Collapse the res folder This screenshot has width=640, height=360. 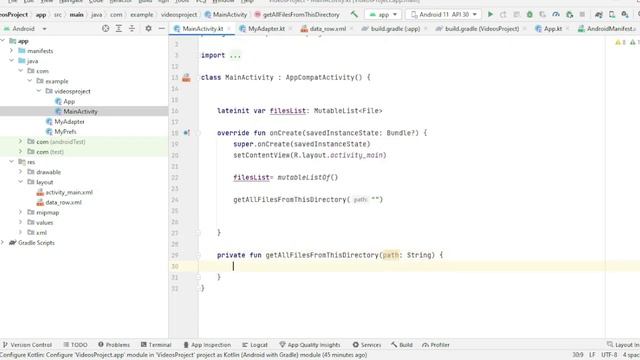pos(11,162)
